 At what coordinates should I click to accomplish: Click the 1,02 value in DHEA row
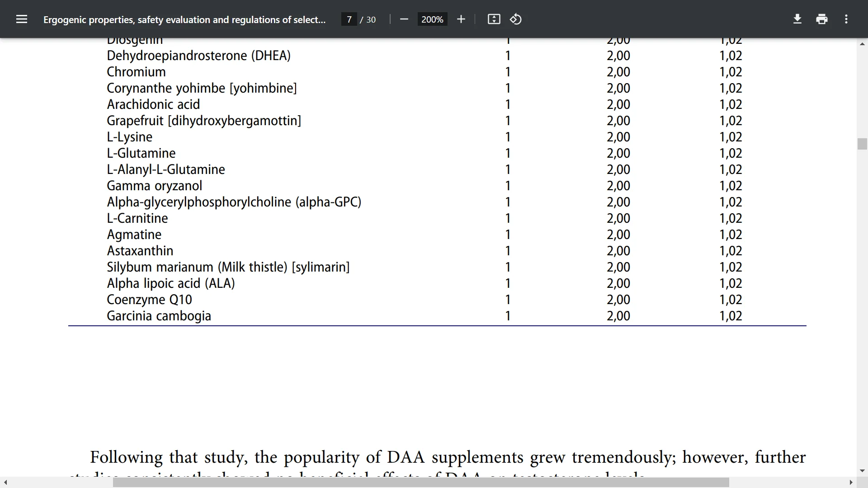tap(731, 56)
